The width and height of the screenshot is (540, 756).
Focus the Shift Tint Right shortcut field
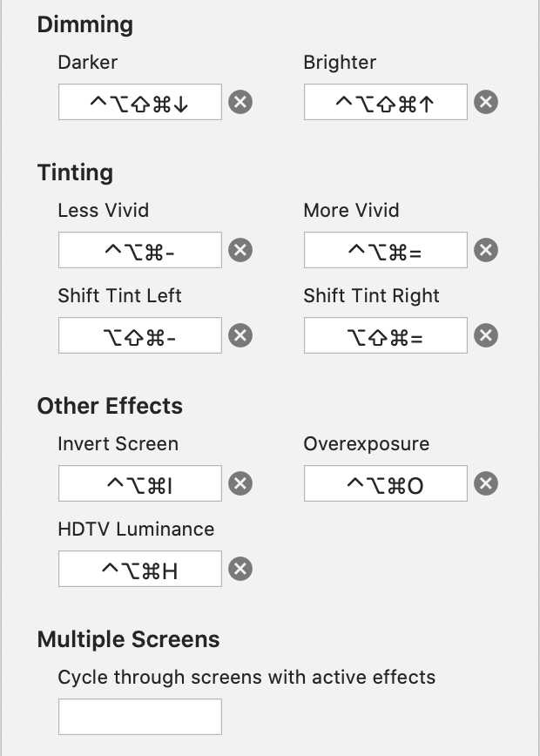click(x=385, y=335)
